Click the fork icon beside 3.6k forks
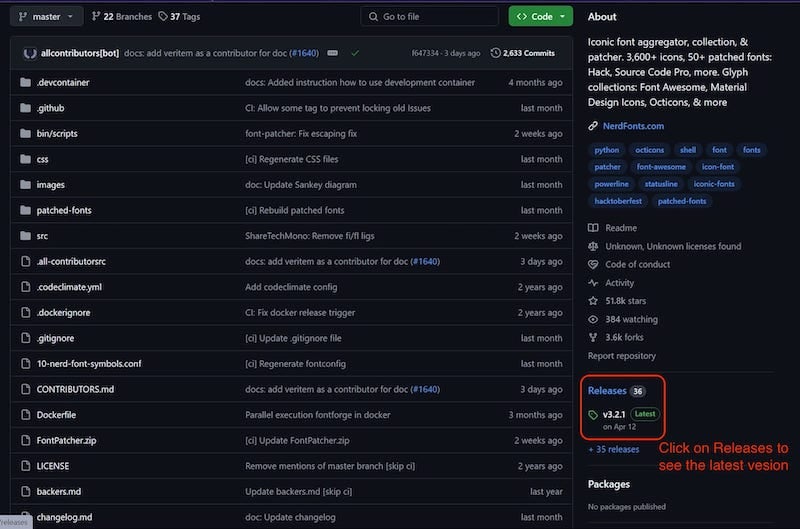The image size is (800, 529). (x=593, y=337)
